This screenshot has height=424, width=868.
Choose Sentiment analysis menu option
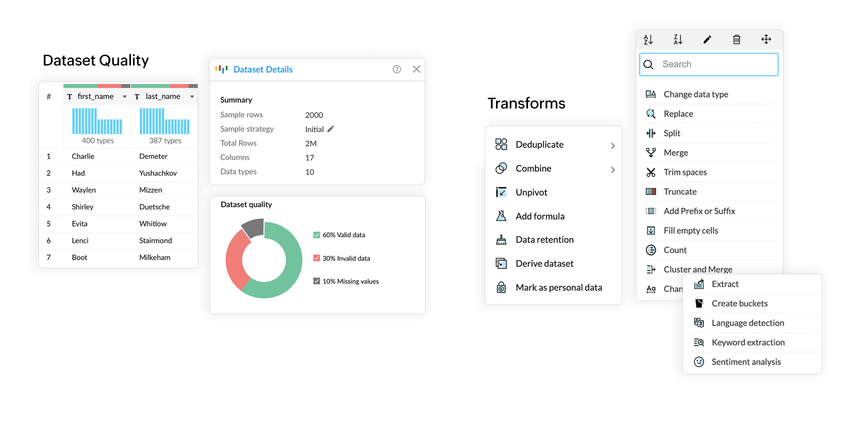coord(746,362)
